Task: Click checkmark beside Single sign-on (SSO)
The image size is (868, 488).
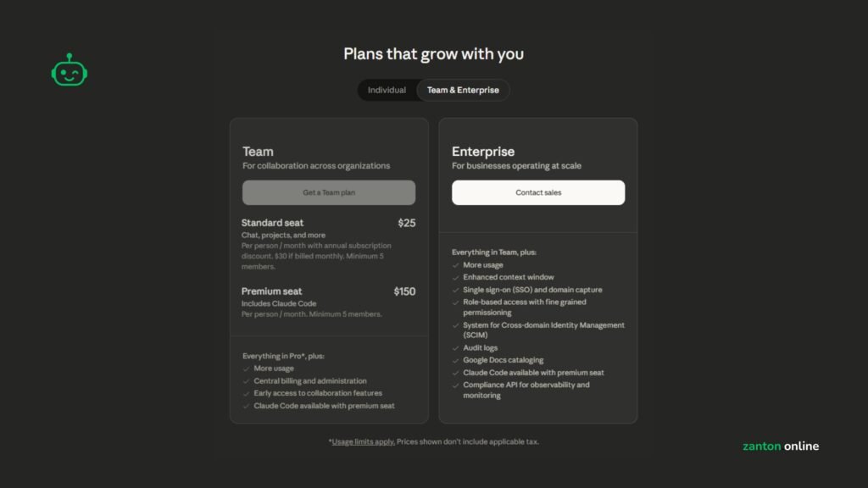Action: click(455, 290)
